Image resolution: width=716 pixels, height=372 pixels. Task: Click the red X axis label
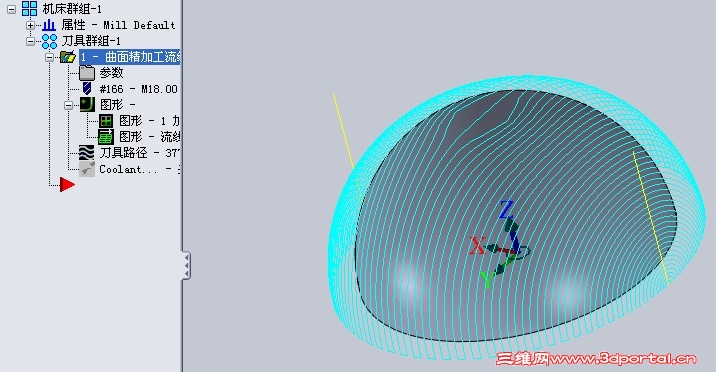477,246
